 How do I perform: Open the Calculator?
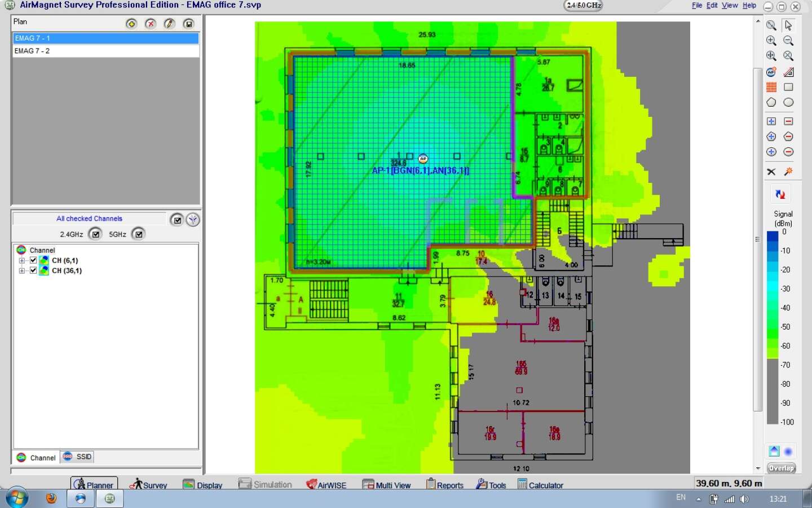coord(541,484)
